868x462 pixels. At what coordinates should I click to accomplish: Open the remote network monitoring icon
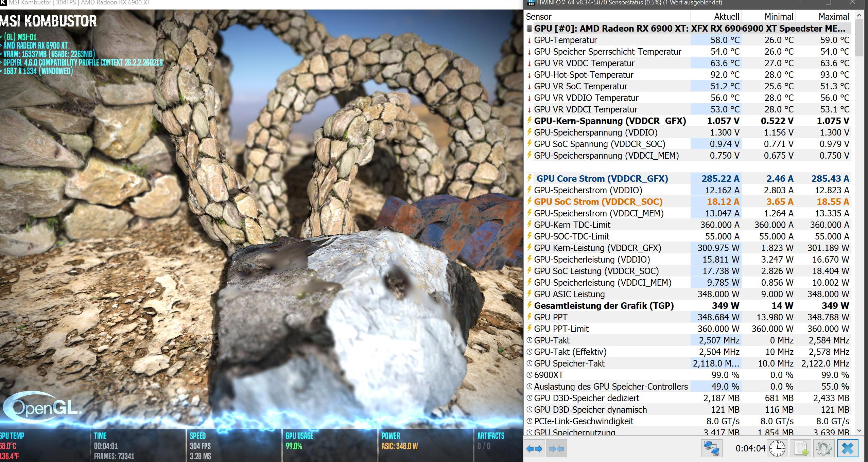coord(712,448)
